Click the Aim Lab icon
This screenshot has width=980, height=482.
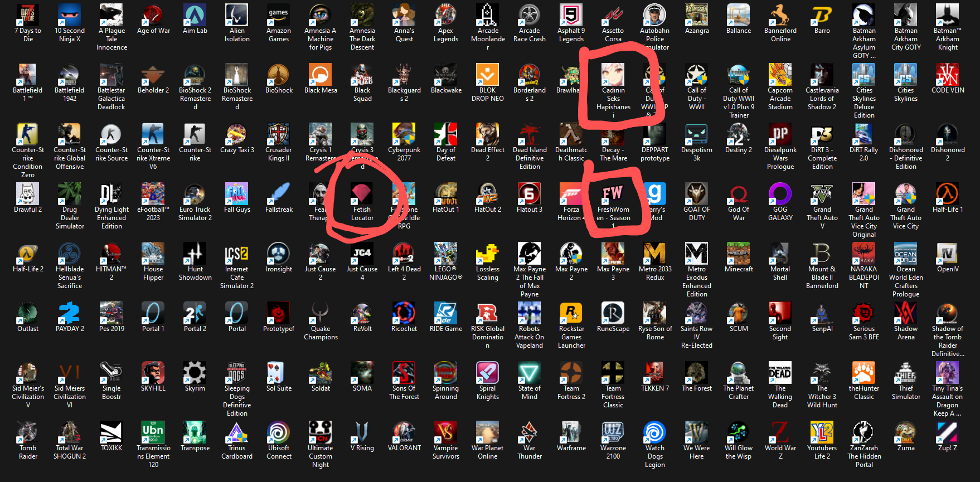click(x=195, y=14)
